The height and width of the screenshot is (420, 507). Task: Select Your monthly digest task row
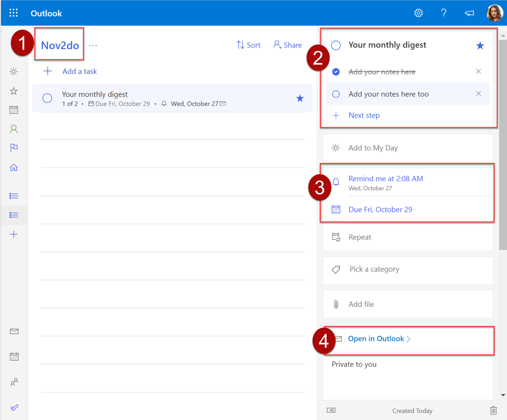point(173,98)
